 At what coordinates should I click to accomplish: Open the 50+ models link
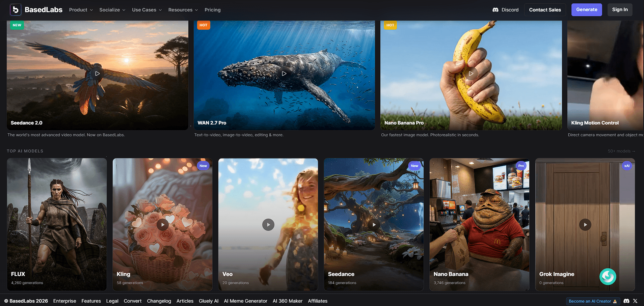click(x=621, y=151)
